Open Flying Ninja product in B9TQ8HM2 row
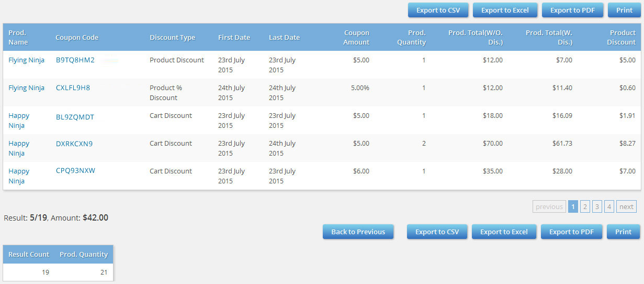644x284 pixels. click(x=26, y=60)
